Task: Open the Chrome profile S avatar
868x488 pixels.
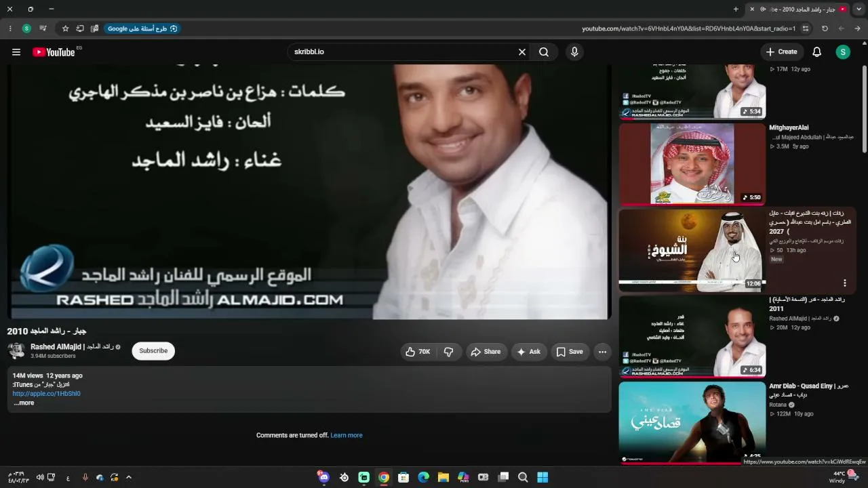Action: click(x=26, y=28)
